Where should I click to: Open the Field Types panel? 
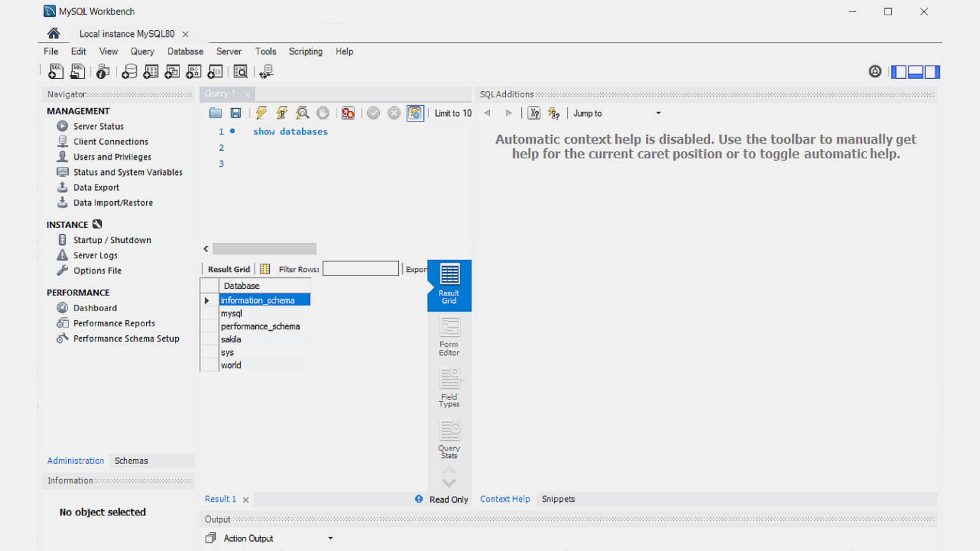(449, 389)
